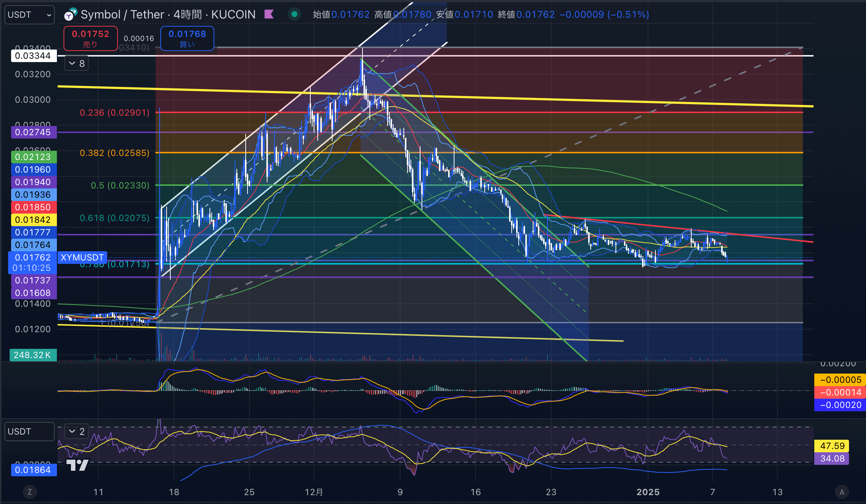Click the A auto-scale button

tap(842, 492)
